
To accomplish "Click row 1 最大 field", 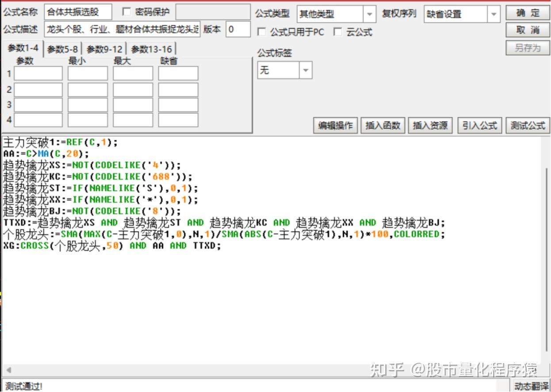I will (133, 73).
